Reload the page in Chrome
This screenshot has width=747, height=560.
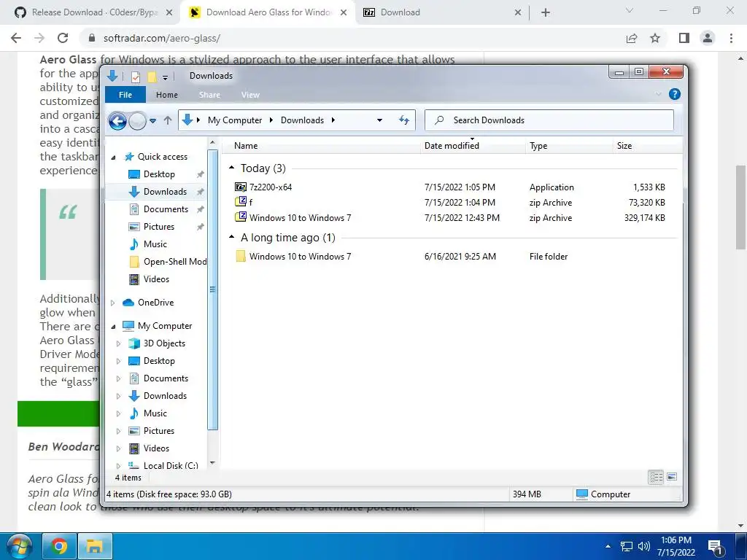(x=63, y=38)
